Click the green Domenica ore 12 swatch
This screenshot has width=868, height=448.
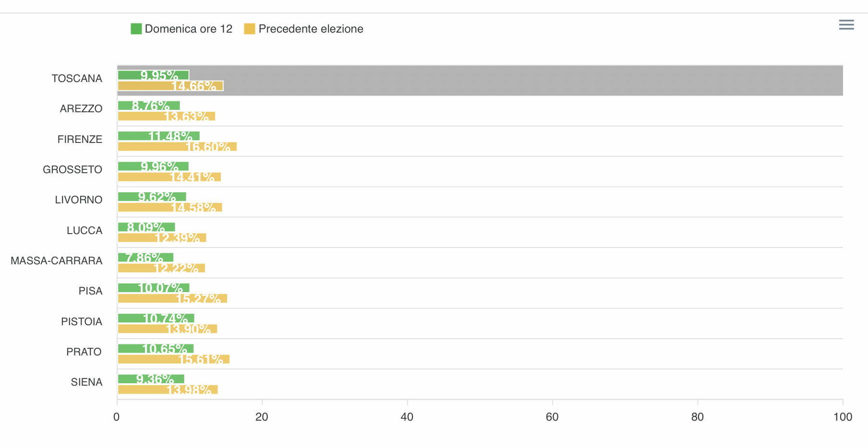tap(136, 29)
